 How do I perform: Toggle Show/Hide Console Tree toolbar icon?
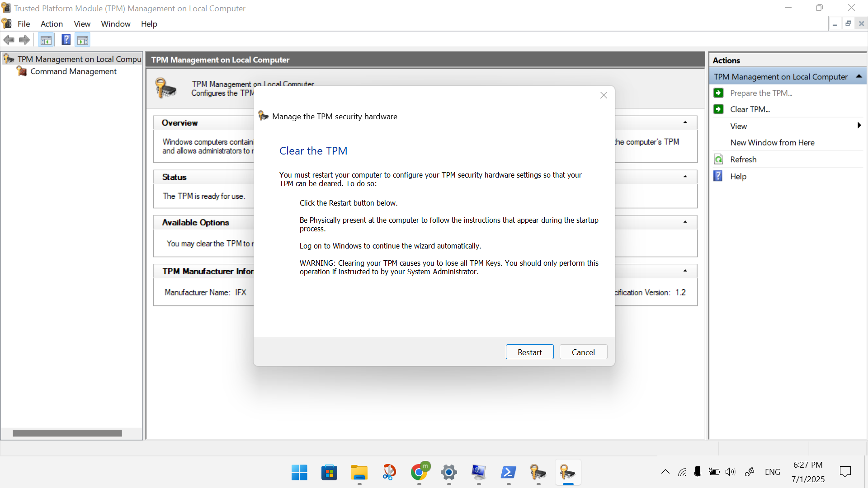46,40
